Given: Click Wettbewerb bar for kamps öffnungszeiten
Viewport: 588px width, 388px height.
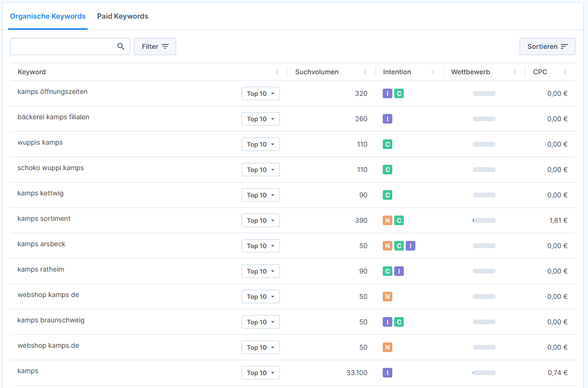Looking at the screenshot, I should (x=484, y=93).
